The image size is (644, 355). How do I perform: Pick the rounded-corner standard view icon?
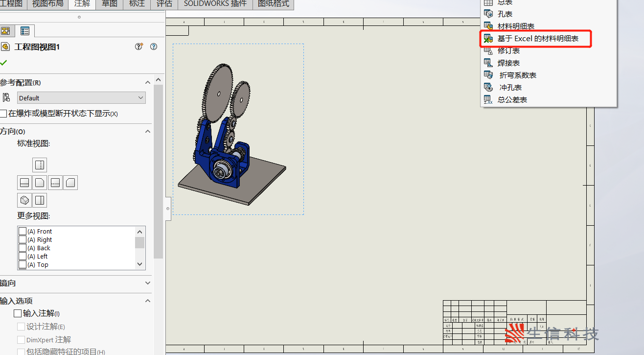(x=71, y=183)
